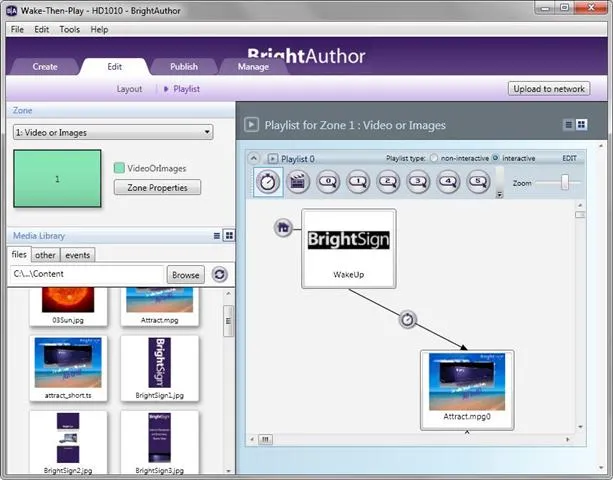The height and width of the screenshot is (480, 613).
Task: Switch media library to thumbnail grid view
Action: click(229, 235)
